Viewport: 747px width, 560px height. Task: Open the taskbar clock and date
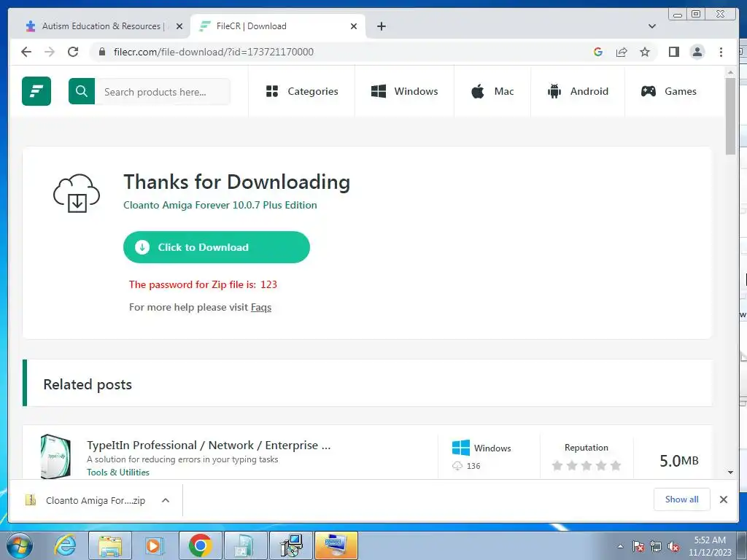(x=710, y=546)
